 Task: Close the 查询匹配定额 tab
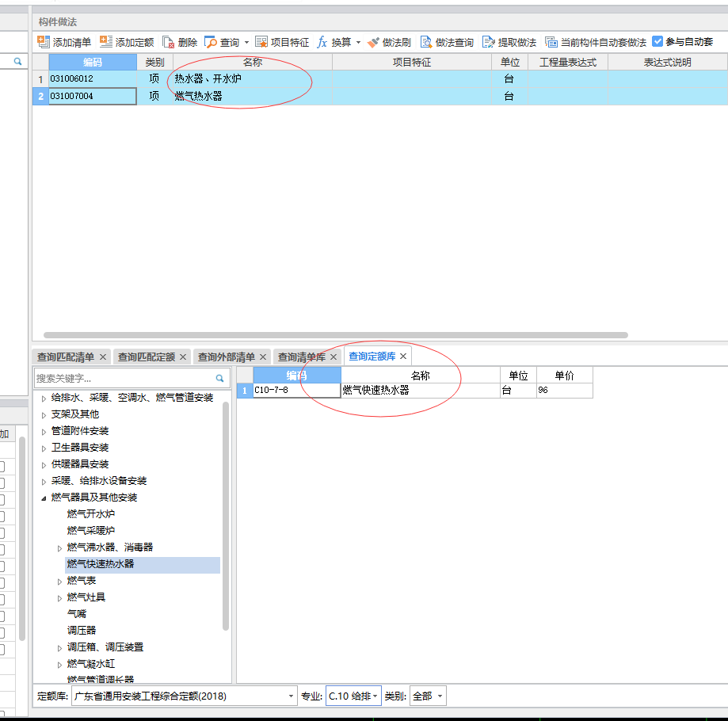pyautogui.click(x=183, y=357)
